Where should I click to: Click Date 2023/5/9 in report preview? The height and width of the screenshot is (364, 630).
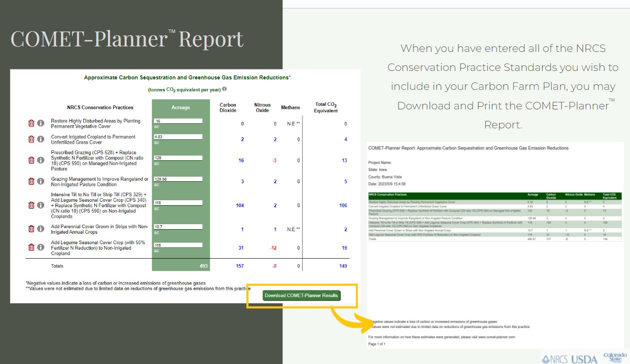(386, 184)
